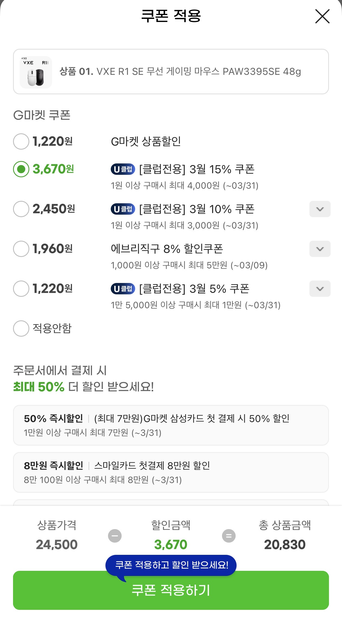Expand details for the 3월 5% coupon

(x=320, y=289)
